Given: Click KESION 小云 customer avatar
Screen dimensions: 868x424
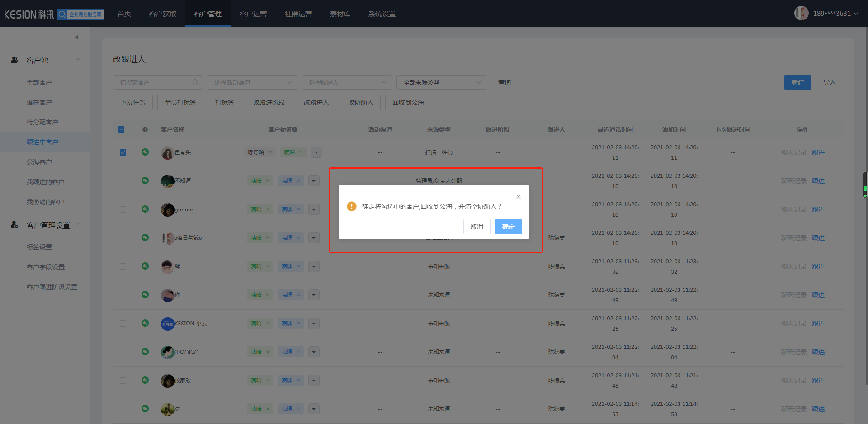Looking at the screenshot, I should (168, 324).
